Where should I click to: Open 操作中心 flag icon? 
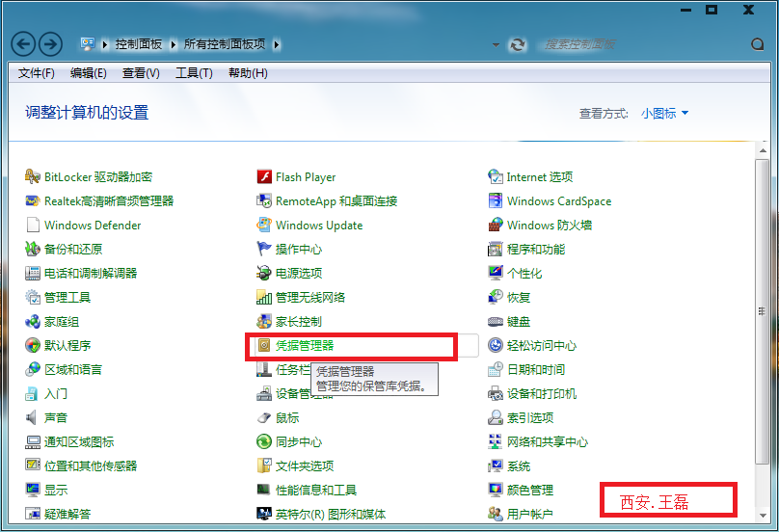[x=264, y=249]
